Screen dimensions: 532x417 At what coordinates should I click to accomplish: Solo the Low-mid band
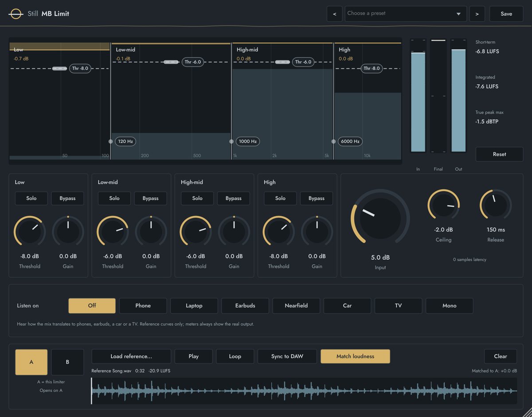(x=114, y=198)
